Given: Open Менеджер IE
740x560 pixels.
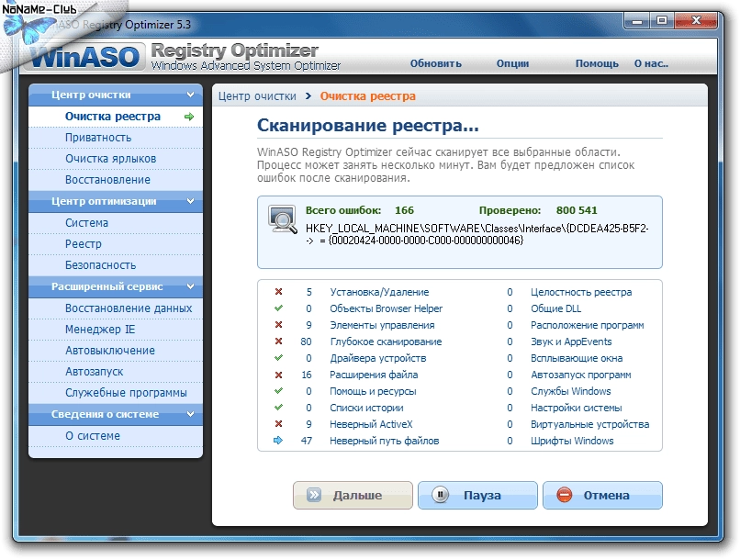Looking at the screenshot, I should (x=116, y=330).
